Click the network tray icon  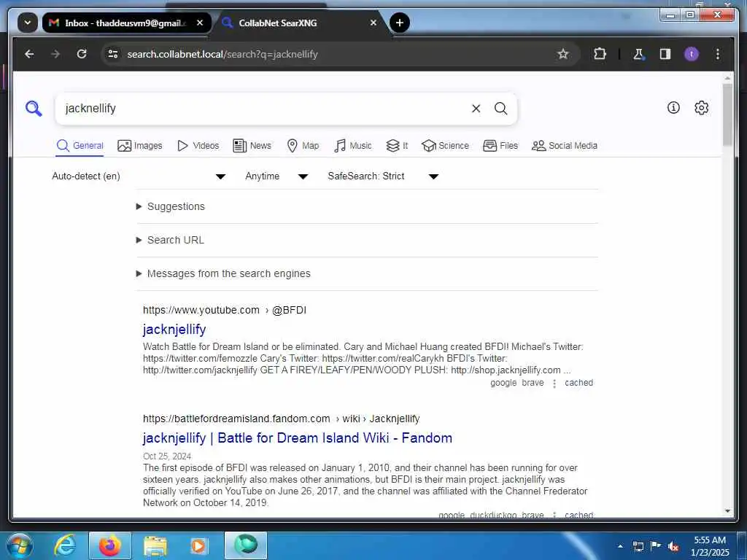(638, 546)
